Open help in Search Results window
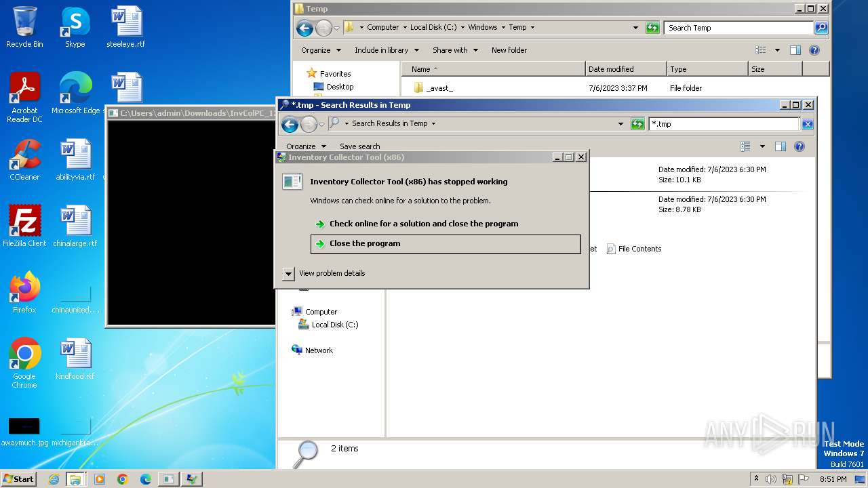Image resolution: width=868 pixels, height=488 pixels. coord(800,146)
